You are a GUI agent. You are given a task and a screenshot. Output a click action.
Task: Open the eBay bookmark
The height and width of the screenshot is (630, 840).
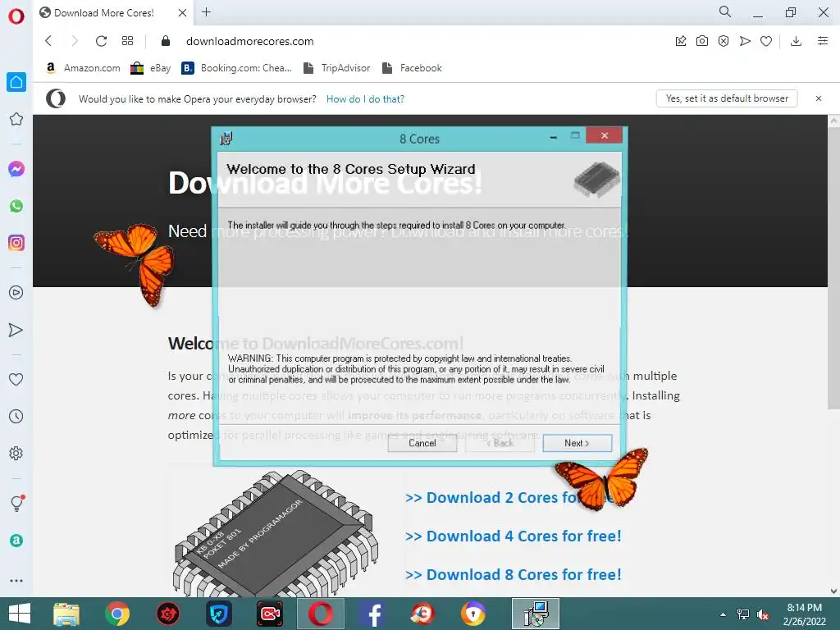coord(151,68)
